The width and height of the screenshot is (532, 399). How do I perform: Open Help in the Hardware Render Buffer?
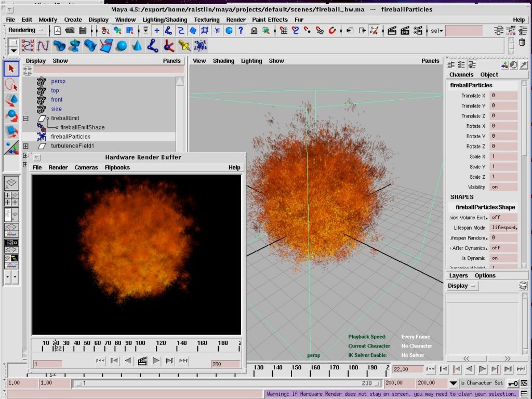click(x=234, y=167)
